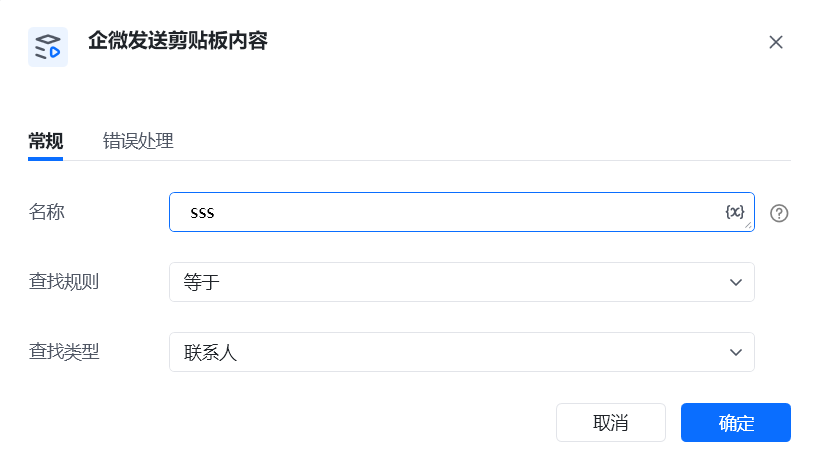Place cursor on the sss text

pos(202,213)
